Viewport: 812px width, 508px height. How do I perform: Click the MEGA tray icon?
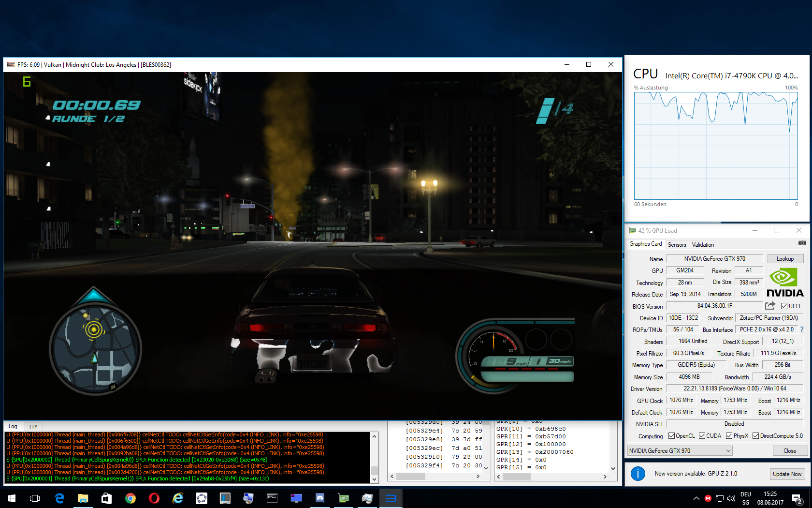(x=708, y=498)
